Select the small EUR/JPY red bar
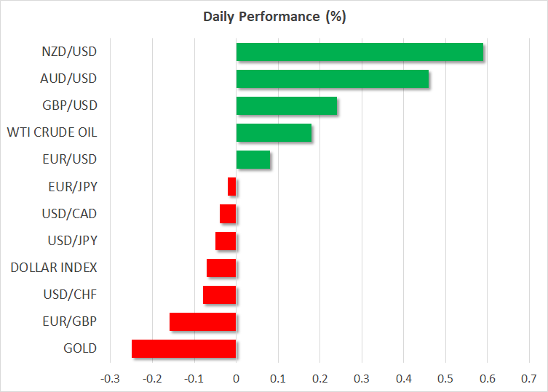This screenshot has width=548, height=392. tap(232, 187)
